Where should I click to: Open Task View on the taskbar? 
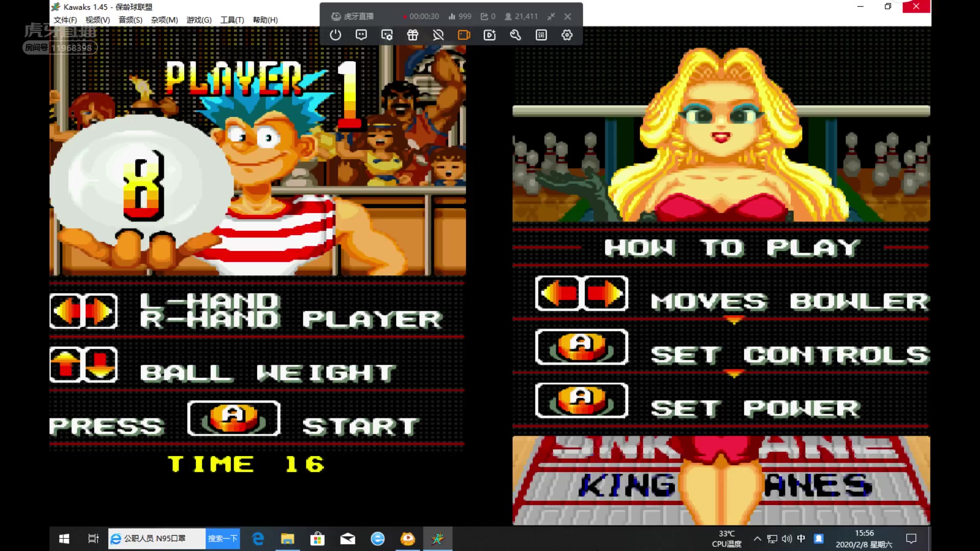tap(93, 539)
